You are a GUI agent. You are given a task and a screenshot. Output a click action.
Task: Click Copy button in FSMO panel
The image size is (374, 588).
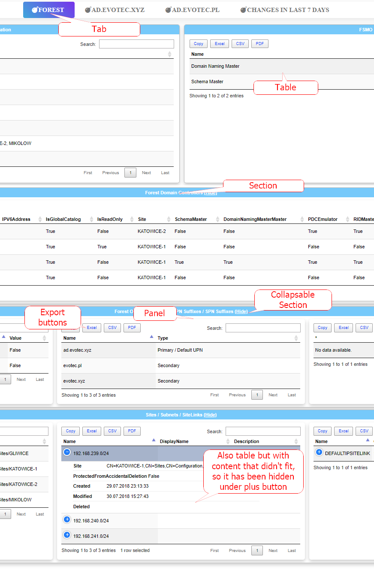pyautogui.click(x=199, y=44)
